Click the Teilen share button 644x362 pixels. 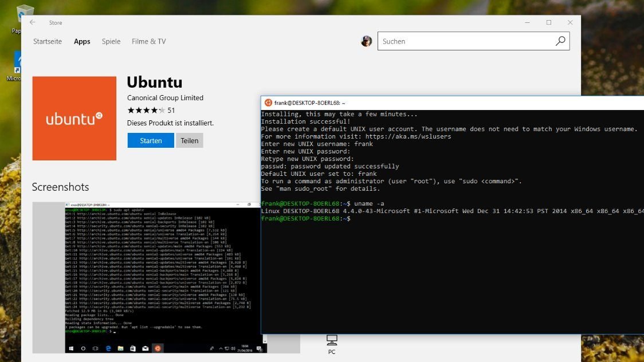tap(189, 140)
